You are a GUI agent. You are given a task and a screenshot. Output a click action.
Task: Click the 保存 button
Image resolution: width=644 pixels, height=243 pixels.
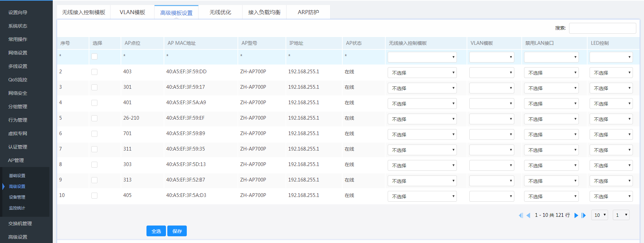click(x=177, y=231)
